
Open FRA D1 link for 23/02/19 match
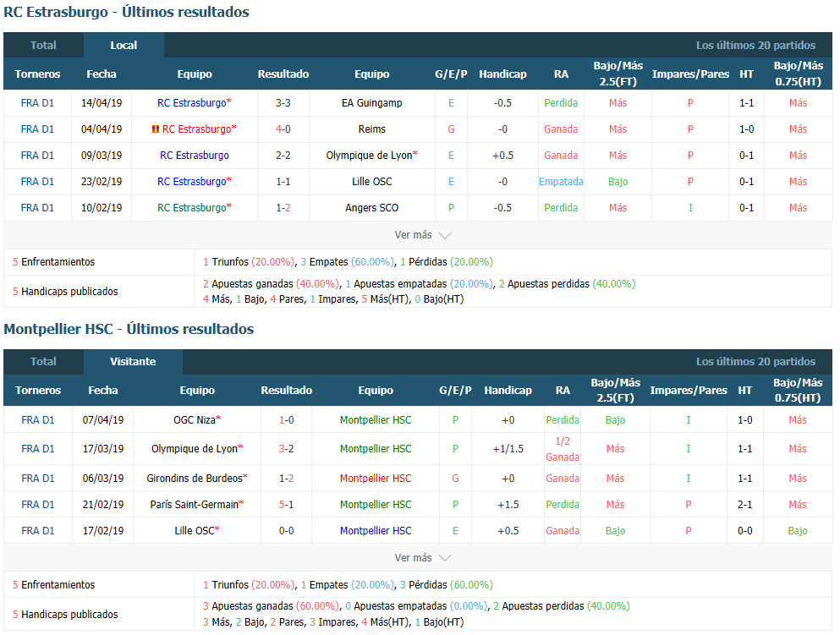(37, 182)
